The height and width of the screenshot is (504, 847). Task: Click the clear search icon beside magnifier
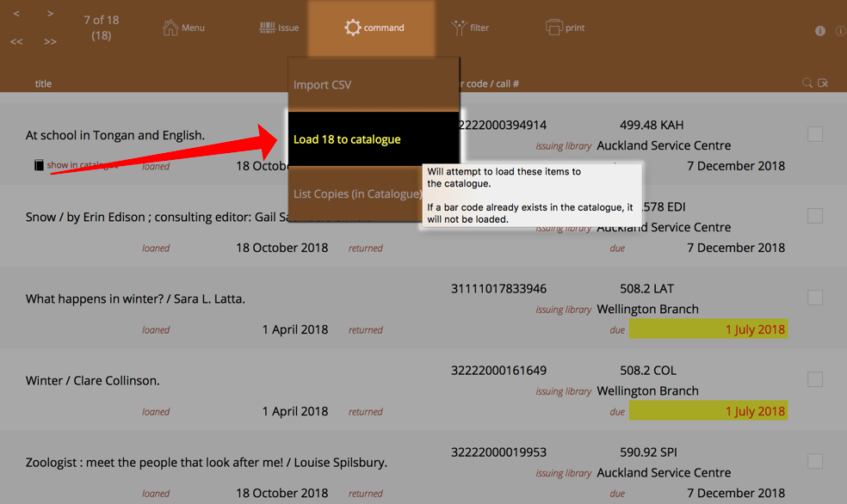click(824, 83)
